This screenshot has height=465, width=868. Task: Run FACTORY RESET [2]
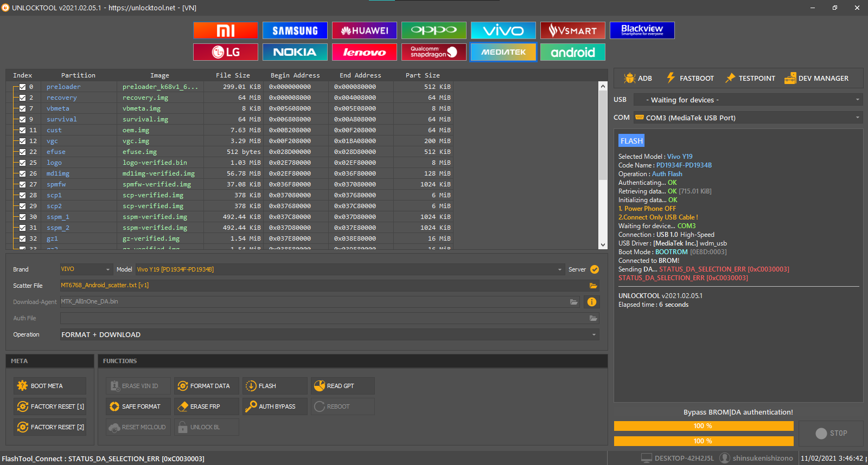click(x=50, y=427)
